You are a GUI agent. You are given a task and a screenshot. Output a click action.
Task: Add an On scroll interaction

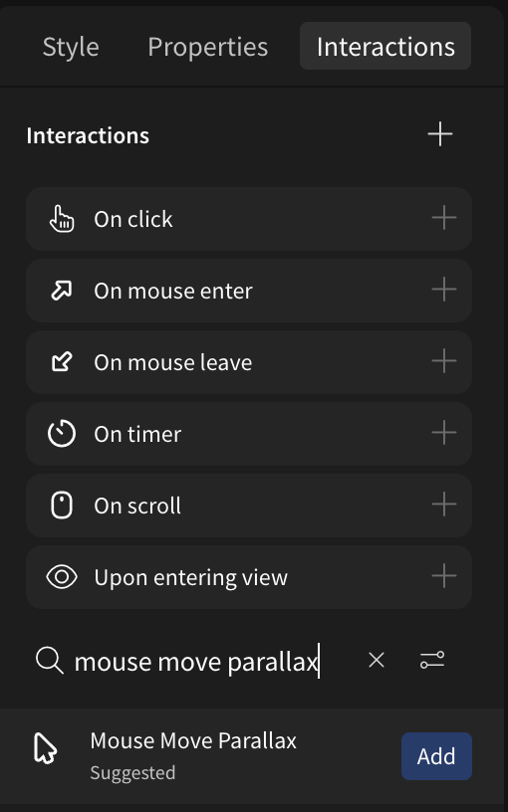click(x=444, y=505)
